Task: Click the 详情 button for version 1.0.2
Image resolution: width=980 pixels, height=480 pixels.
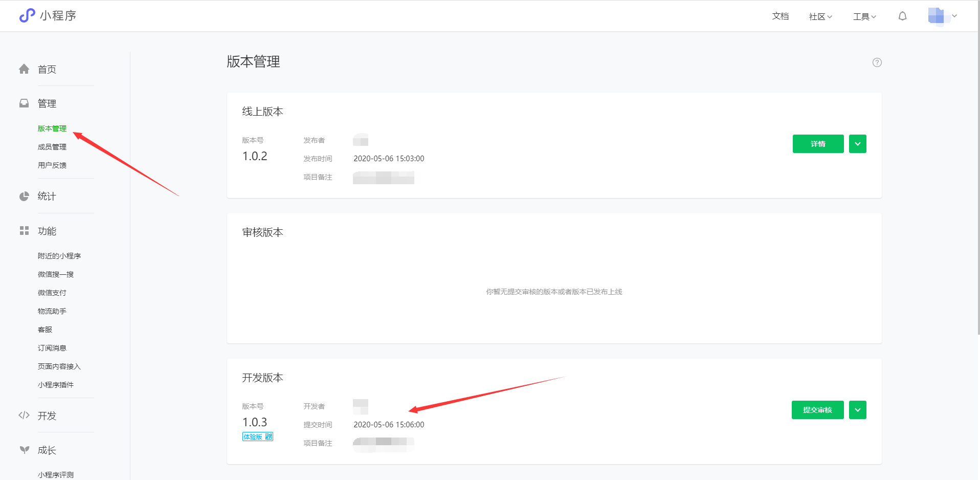Action: tap(817, 144)
